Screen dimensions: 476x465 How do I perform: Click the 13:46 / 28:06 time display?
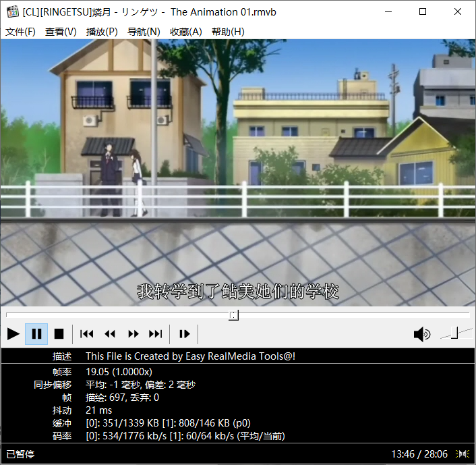(417, 454)
